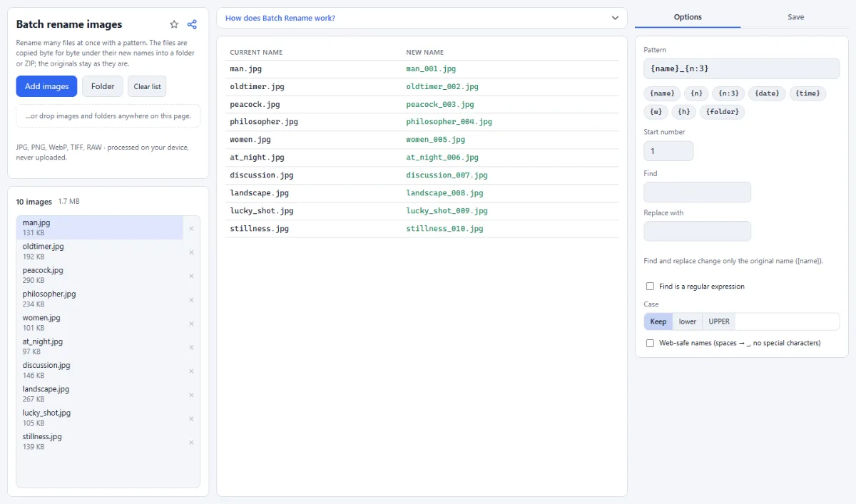Image resolution: width=856 pixels, height=504 pixels.
Task: Remove oldtimer.jpg from the image list
Action: [x=191, y=252]
